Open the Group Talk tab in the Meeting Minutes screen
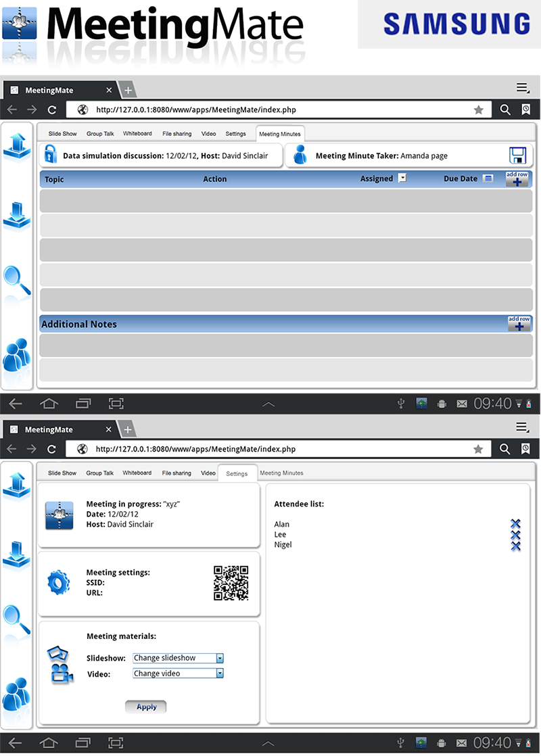The width and height of the screenshot is (541, 756). 100,134
